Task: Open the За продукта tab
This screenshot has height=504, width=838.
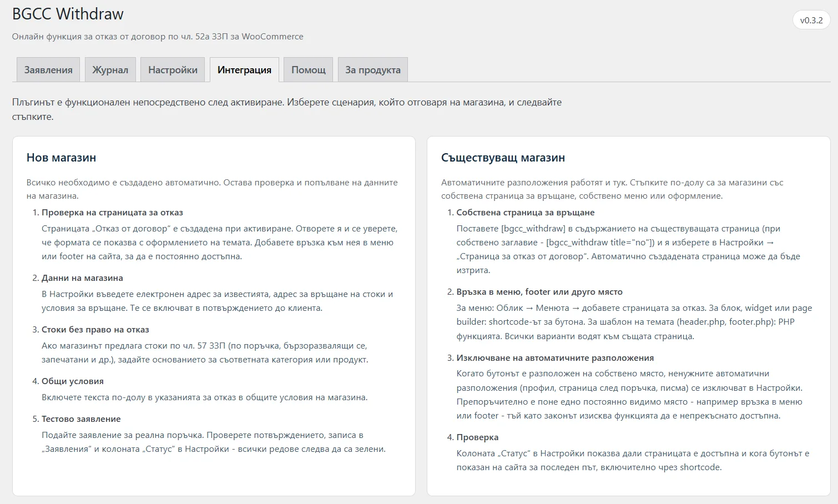Action: (373, 69)
